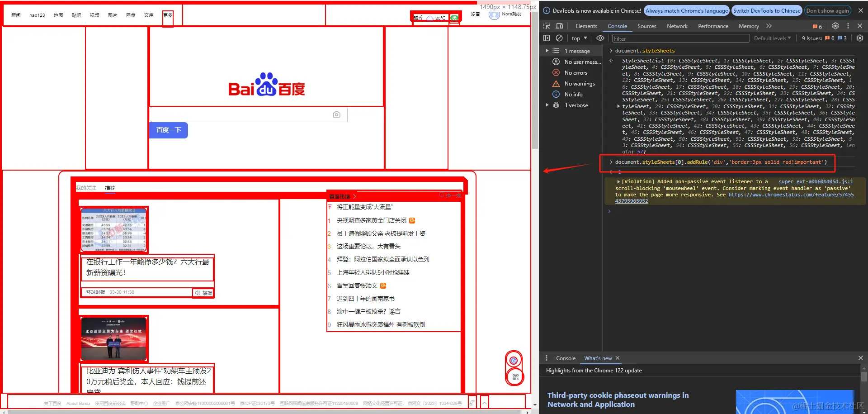Open the Network tab
This screenshot has height=414, width=868.
(x=677, y=26)
